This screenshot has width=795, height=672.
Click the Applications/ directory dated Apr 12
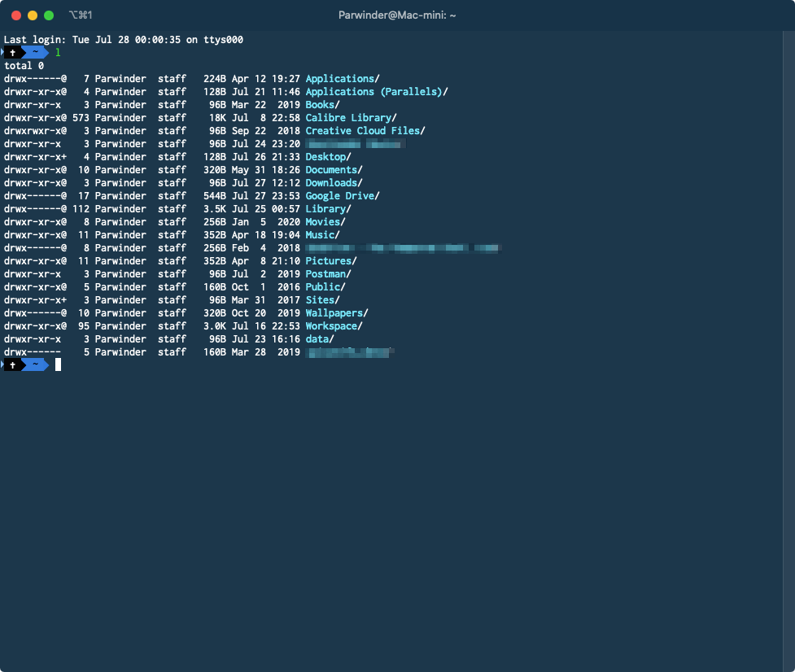pyautogui.click(x=343, y=79)
